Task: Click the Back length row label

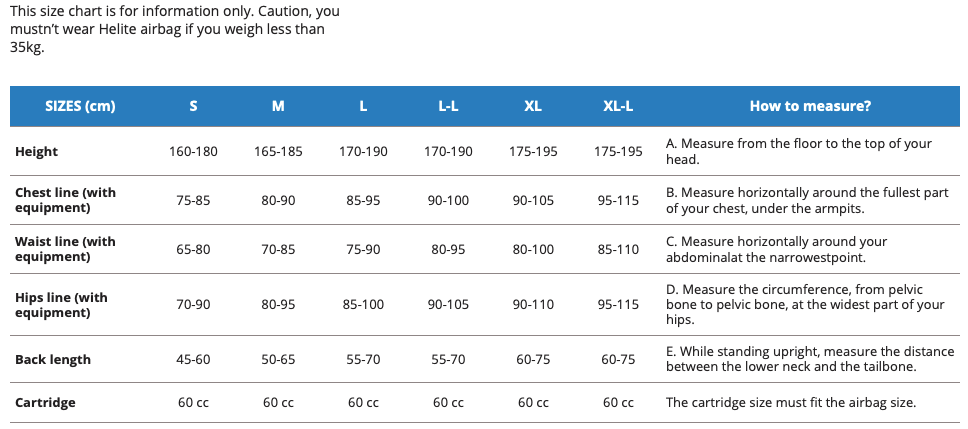Action: 53,360
